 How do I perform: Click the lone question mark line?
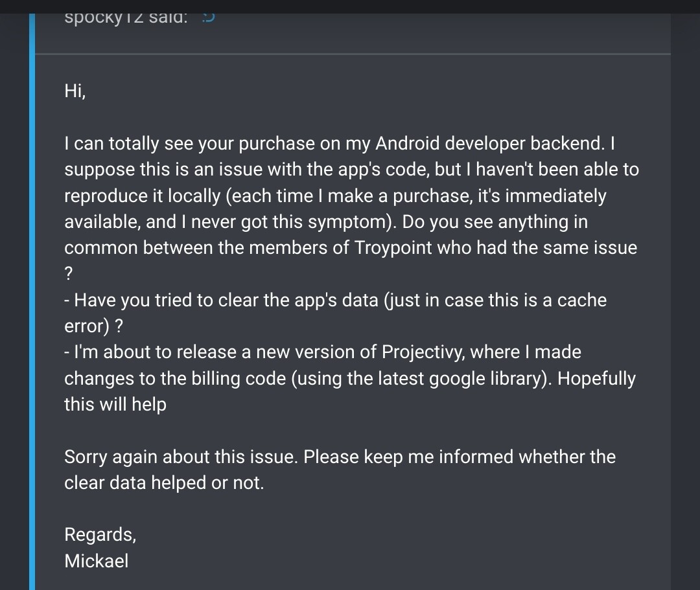point(68,274)
